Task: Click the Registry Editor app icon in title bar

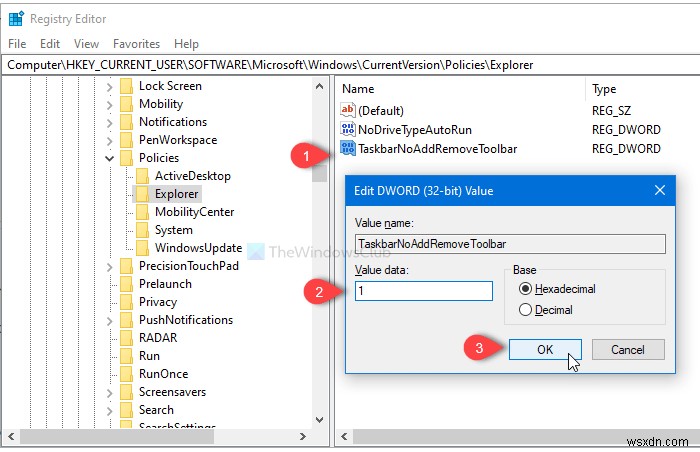Action: tap(16, 19)
